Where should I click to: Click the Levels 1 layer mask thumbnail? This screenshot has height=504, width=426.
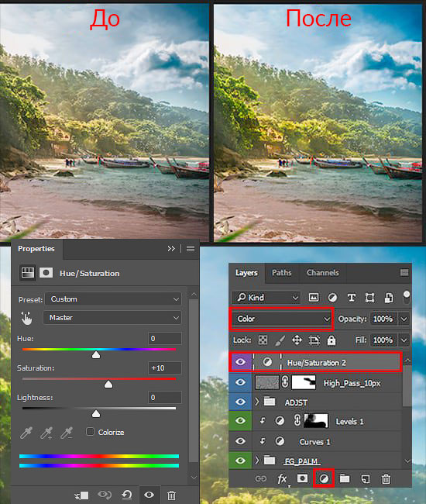[x=316, y=421]
